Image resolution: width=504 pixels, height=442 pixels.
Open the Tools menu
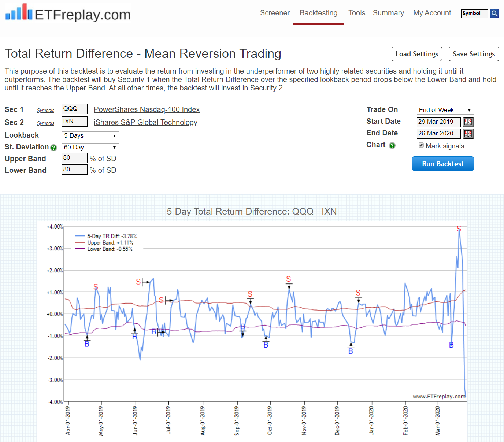click(x=357, y=13)
